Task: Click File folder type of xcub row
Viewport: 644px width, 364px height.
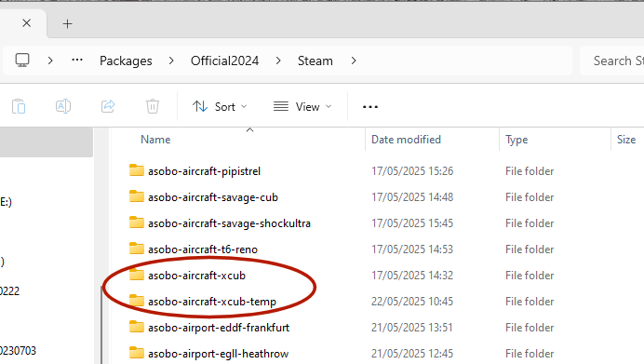Action: point(530,276)
